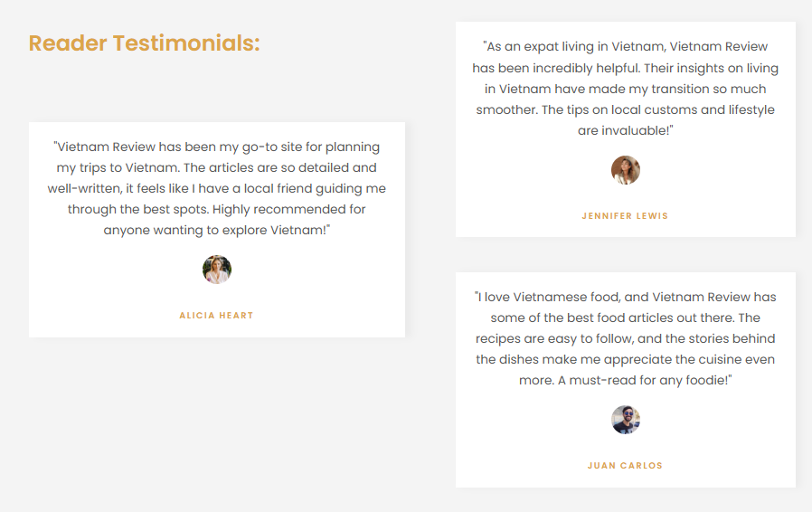Click Alicia Heart's profile photo

(217, 270)
